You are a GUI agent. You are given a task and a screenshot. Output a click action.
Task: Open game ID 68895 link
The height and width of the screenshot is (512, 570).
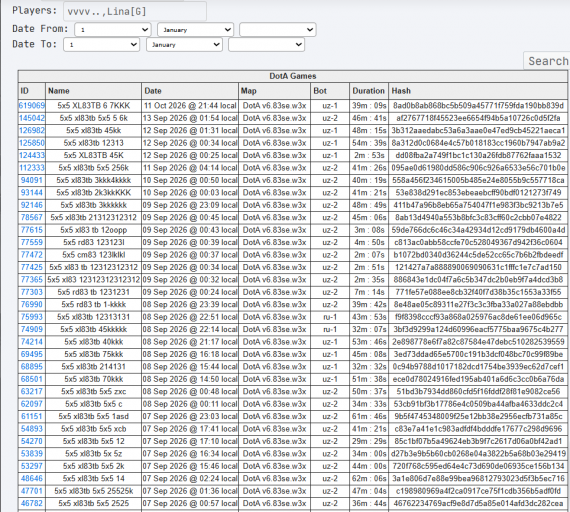tap(32, 367)
